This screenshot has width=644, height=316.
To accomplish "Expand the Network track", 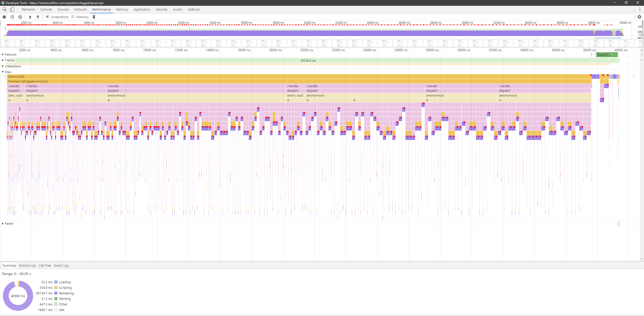I will tap(3, 54).
